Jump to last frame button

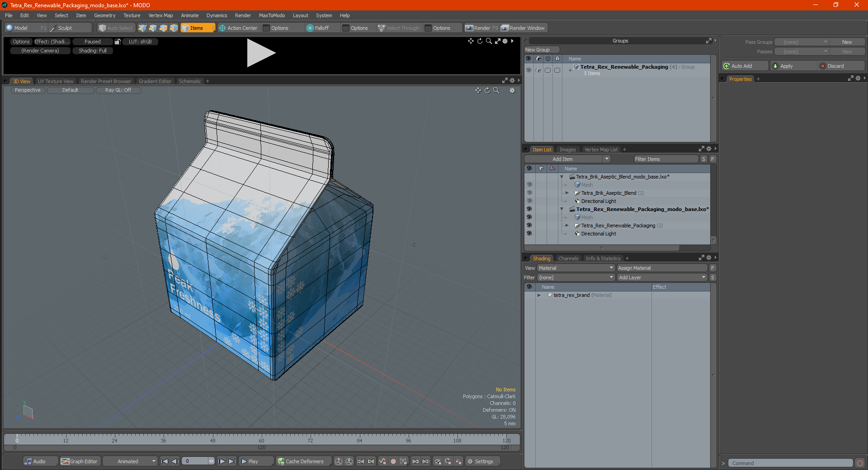[232, 461]
